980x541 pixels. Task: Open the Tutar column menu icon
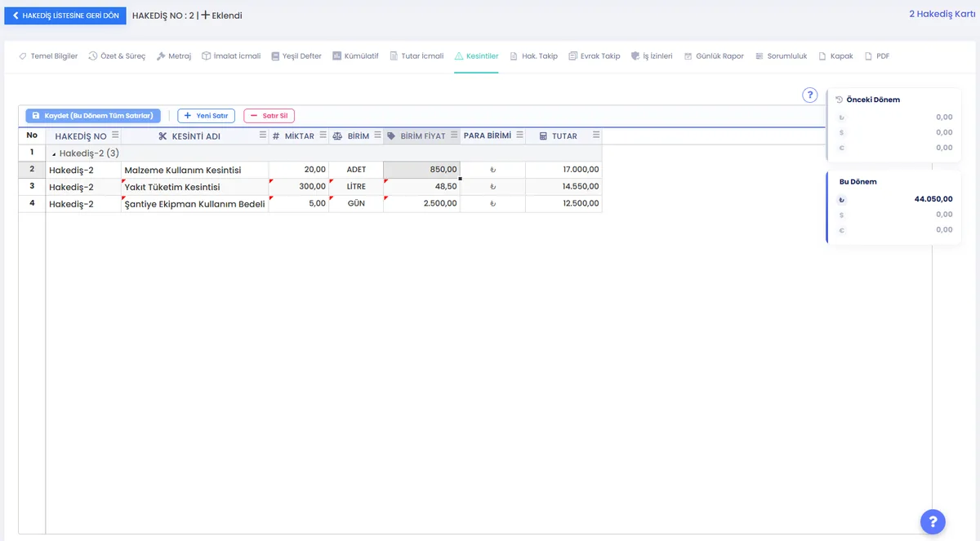[x=596, y=135]
